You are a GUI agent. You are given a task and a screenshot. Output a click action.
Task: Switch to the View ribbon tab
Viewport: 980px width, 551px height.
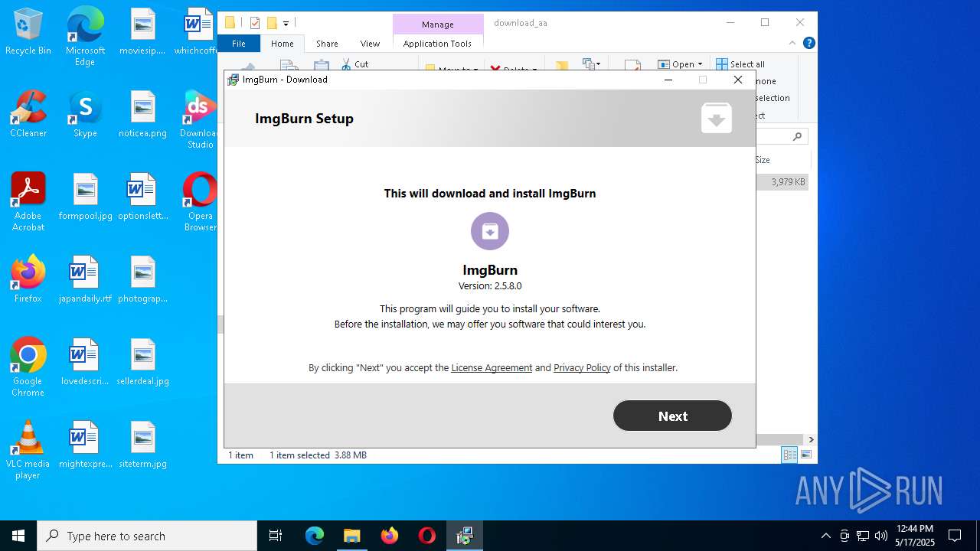370,44
